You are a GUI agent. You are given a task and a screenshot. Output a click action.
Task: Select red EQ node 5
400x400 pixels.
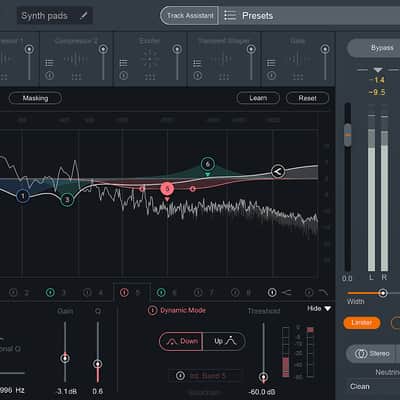click(167, 189)
